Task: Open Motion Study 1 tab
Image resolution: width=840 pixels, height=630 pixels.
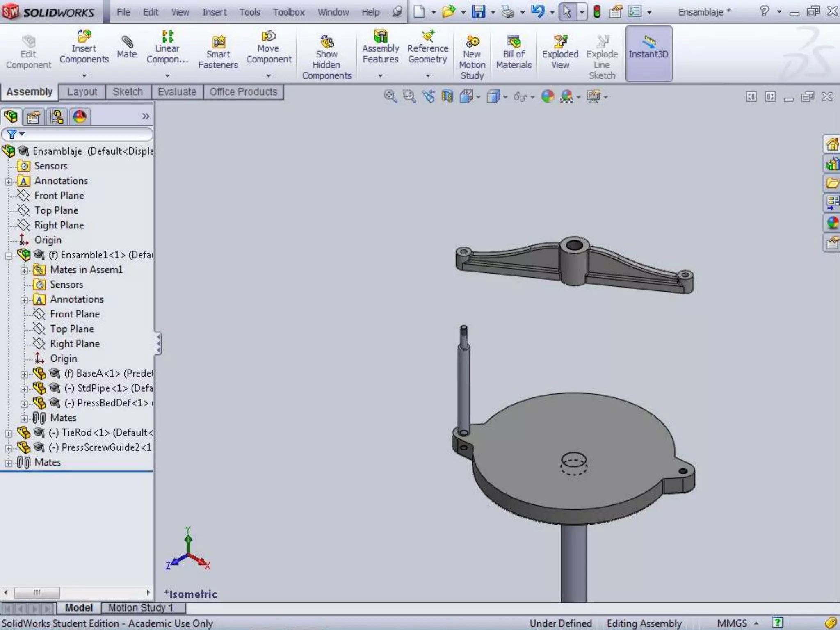Action: tap(140, 607)
